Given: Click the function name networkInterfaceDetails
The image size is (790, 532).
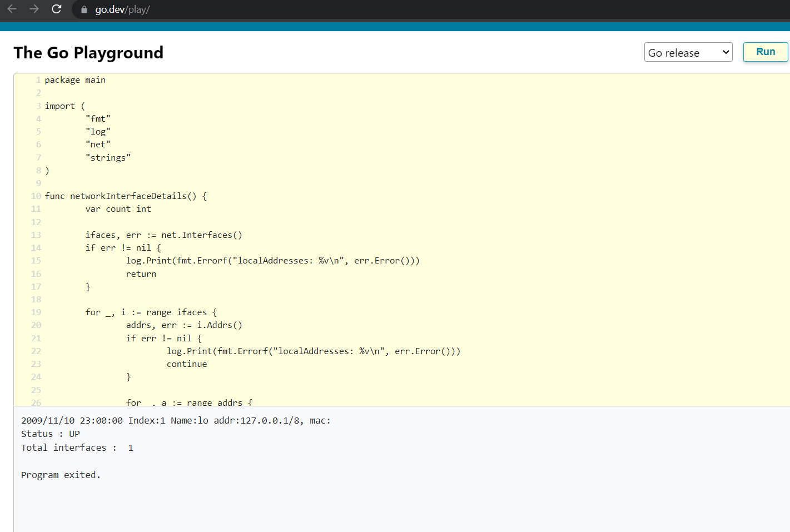Looking at the screenshot, I should click(x=131, y=196).
